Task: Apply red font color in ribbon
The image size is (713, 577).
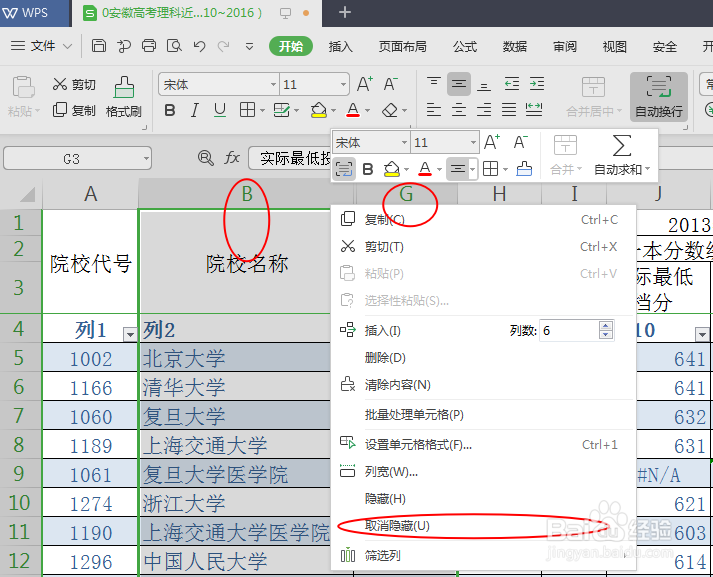Action: (353, 110)
